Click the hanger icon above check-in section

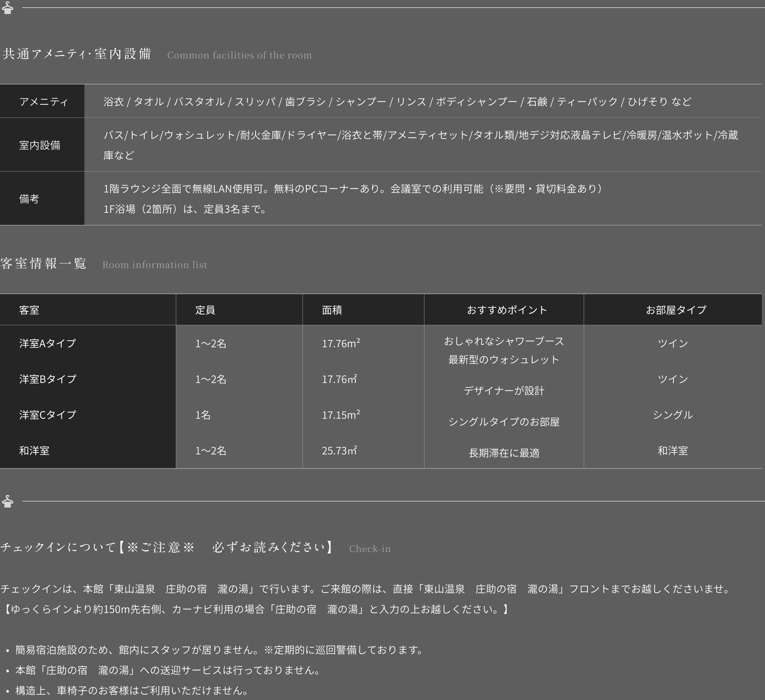(8, 501)
